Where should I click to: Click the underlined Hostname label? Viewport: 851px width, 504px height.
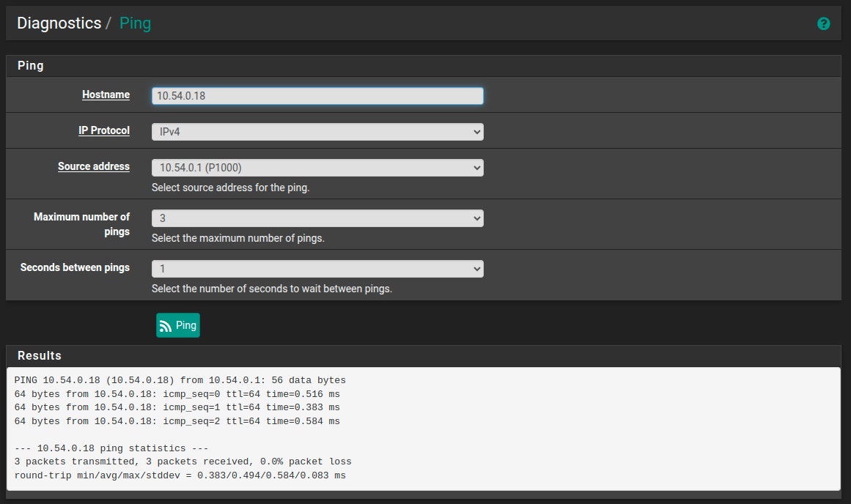106,94
